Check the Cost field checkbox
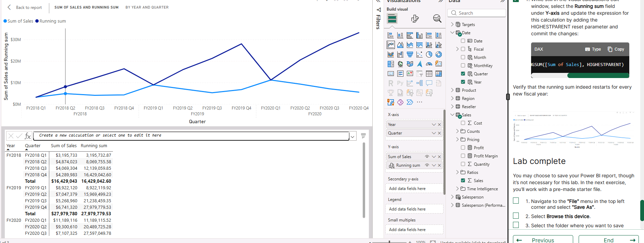Viewport: 644px width, 243px height. coord(463,123)
